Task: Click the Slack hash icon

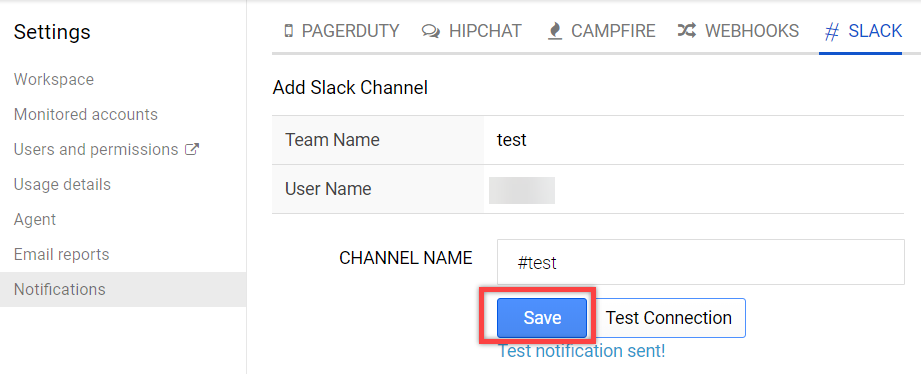Action: point(832,32)
